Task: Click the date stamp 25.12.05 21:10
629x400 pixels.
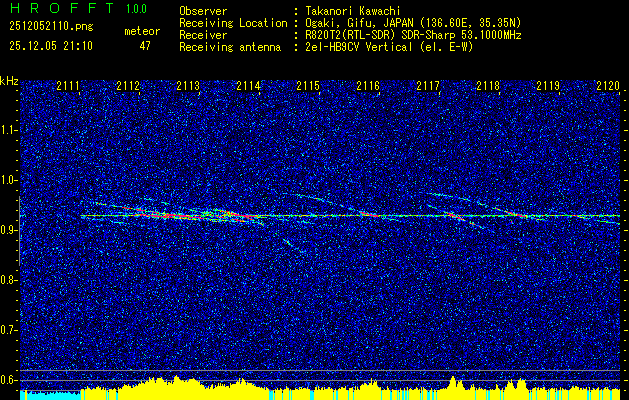Action: 51,46
